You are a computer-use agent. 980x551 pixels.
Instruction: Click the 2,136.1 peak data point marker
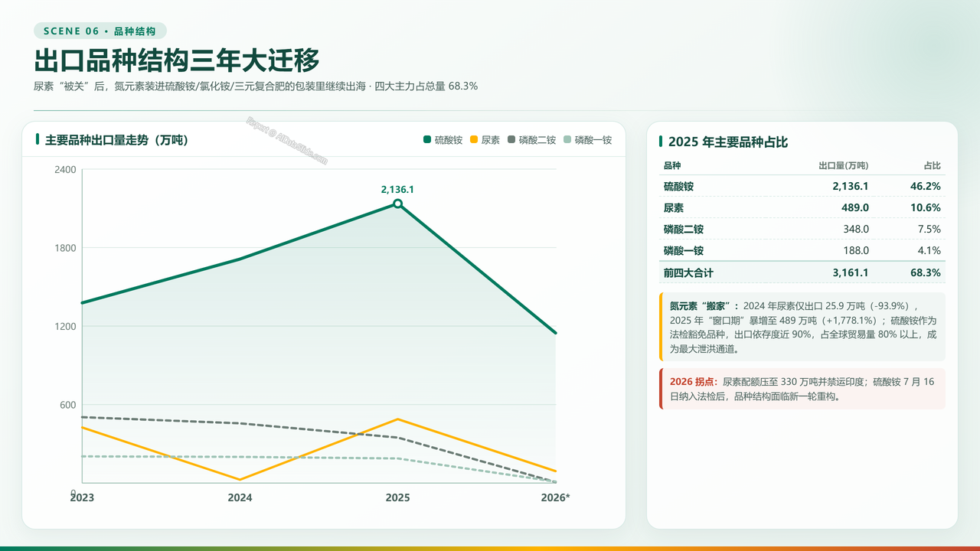click(x=397, y=204)
